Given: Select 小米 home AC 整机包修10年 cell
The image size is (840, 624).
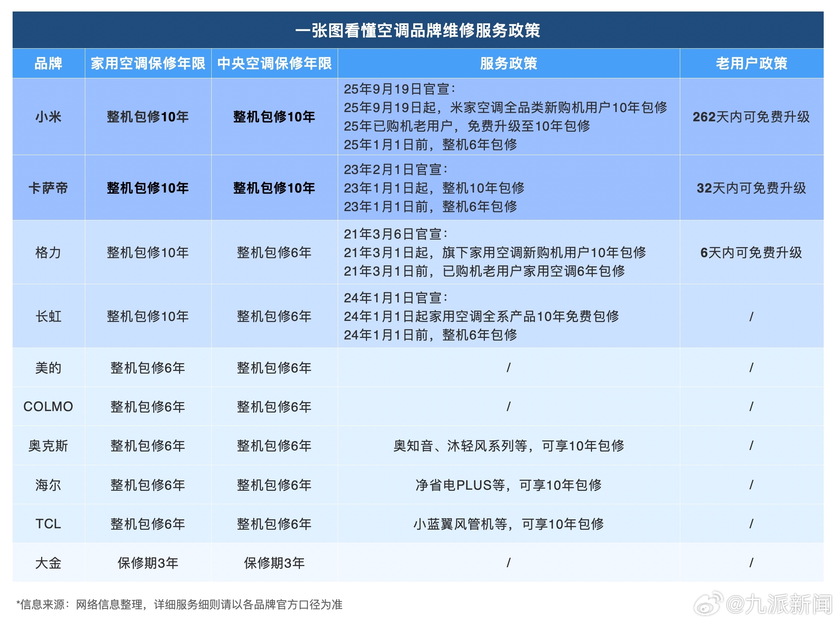Looking at the screenshot, I should [x=148, y=117].
